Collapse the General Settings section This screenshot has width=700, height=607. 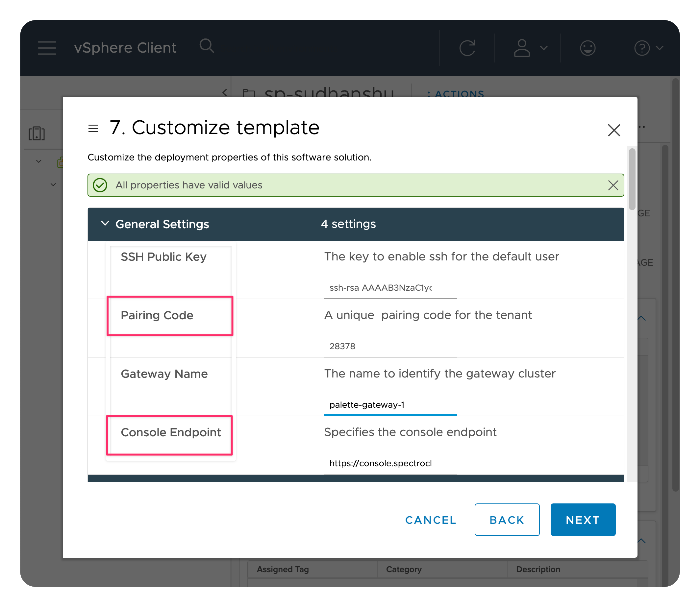[x=105, y=224]
